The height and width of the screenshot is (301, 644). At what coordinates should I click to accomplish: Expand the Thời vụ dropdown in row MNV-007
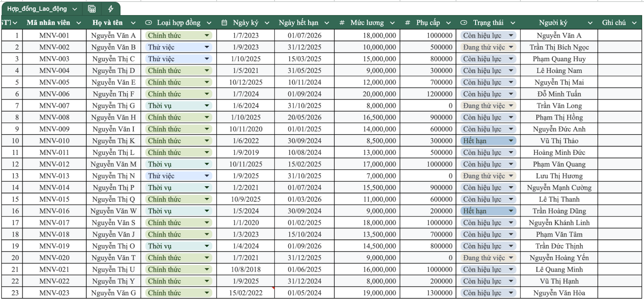[x=207, y=106]
